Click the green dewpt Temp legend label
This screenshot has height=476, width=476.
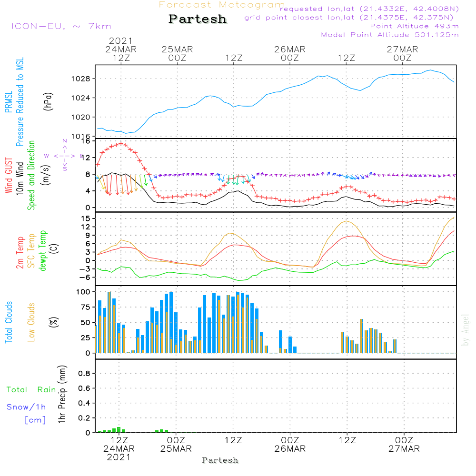pos(43,251)
